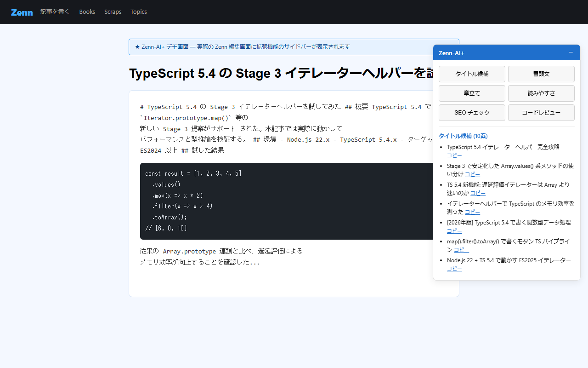The width and height of the screenshot is (588, 368).
Task: Click the タイトル候補 (10案) heading
Action: tap(463, 136)
